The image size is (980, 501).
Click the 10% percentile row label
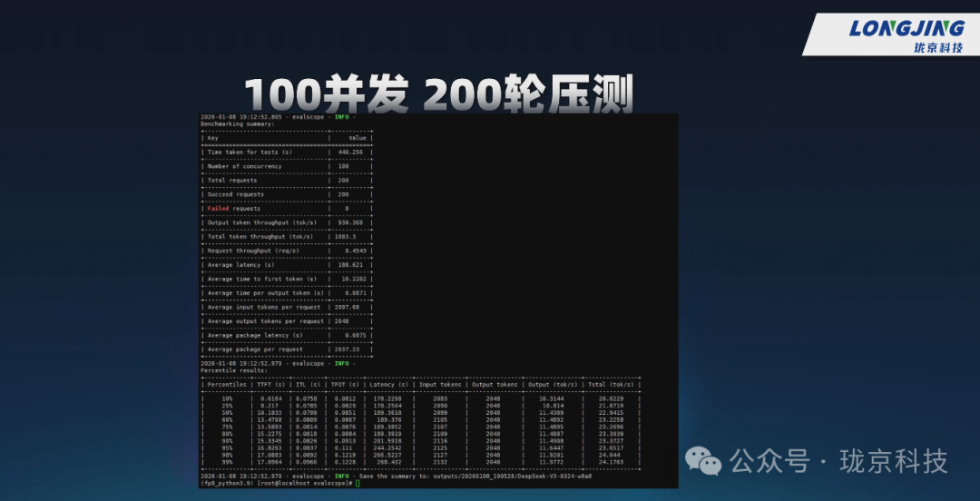click(230, 398)
